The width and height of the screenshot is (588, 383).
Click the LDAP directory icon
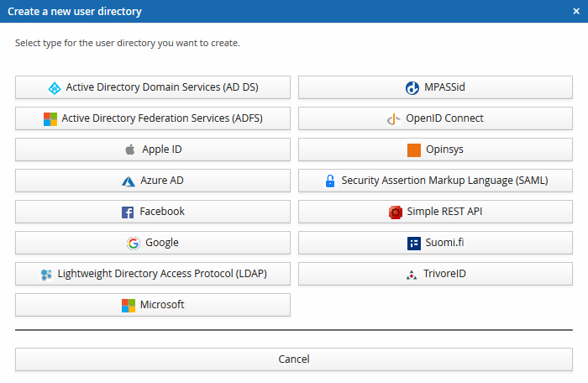pos(46,275)
